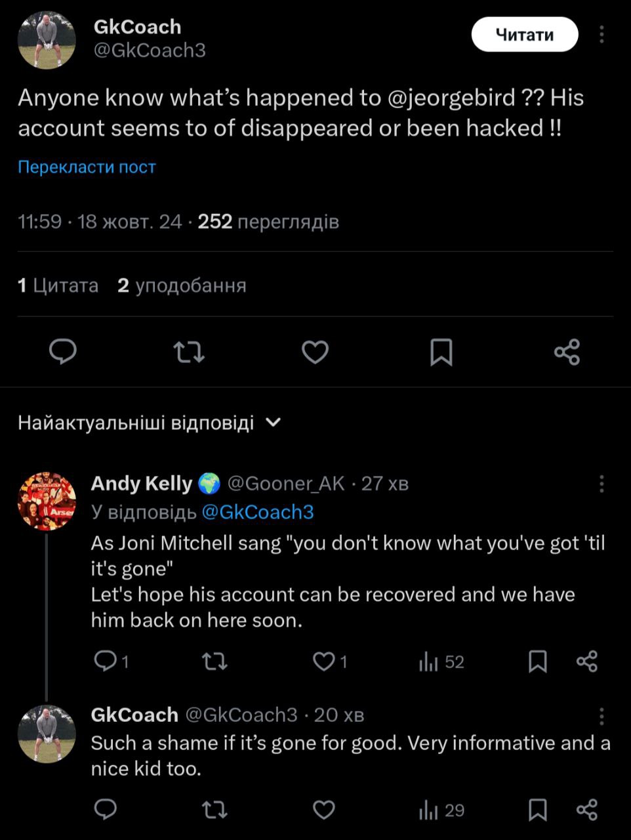The width and height of the screenshot is (631, 840).
Task: Share the main post
Action: coord(567,352)
